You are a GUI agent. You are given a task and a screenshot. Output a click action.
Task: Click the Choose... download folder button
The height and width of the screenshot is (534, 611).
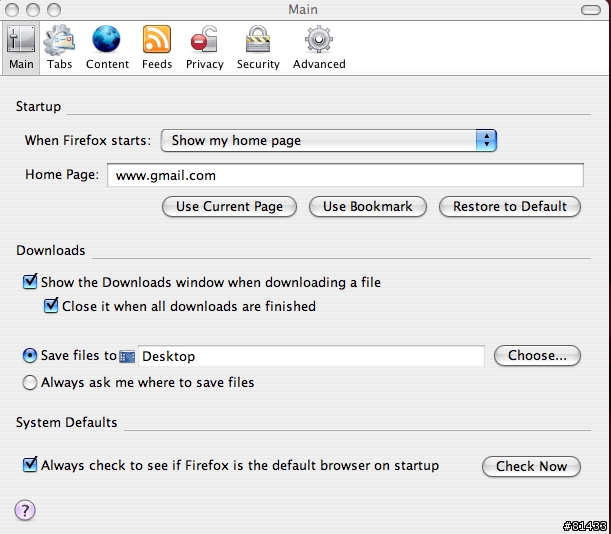tap(537, 355)
